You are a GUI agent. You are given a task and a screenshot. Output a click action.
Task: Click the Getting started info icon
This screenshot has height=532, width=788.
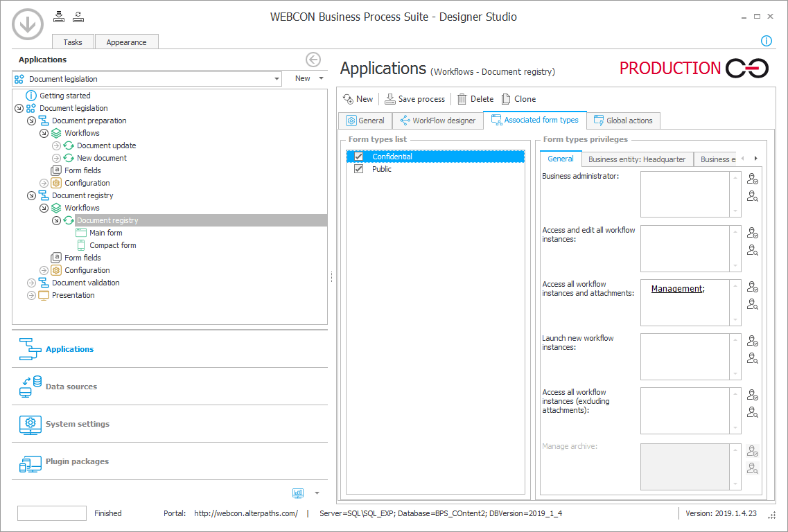(31, 96)
